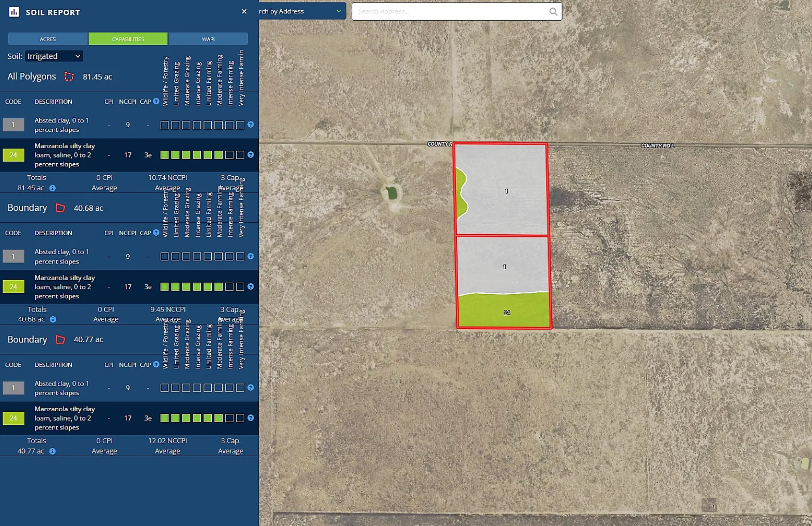The width and height of the screenshot is (812, 526).
Task: Open the Soil type dropdown set to Irrigated
Action: [54, 56]
